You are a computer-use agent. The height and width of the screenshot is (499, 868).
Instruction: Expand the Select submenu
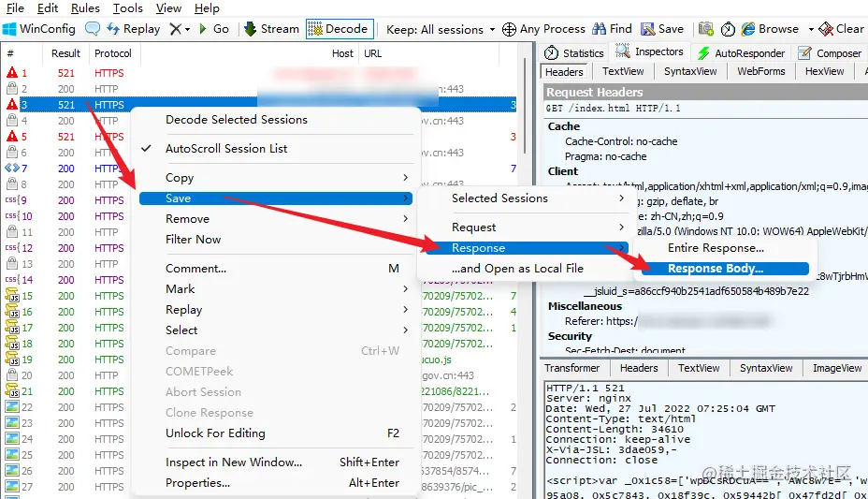coord(276,330)
